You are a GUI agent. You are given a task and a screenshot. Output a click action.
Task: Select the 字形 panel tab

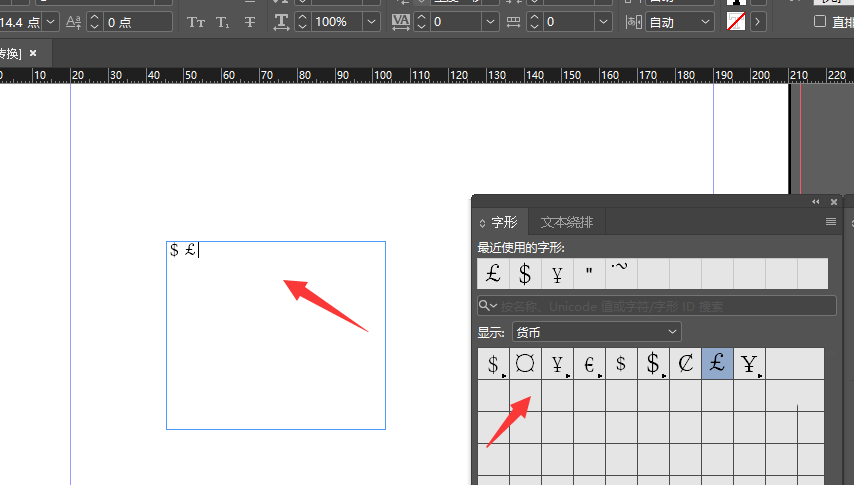tap(498, 222)
